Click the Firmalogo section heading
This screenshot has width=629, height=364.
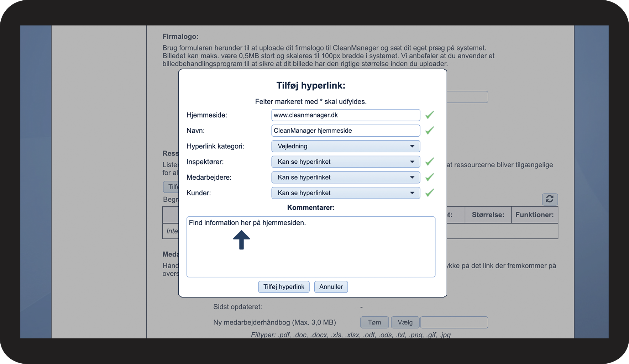(180, 37)
